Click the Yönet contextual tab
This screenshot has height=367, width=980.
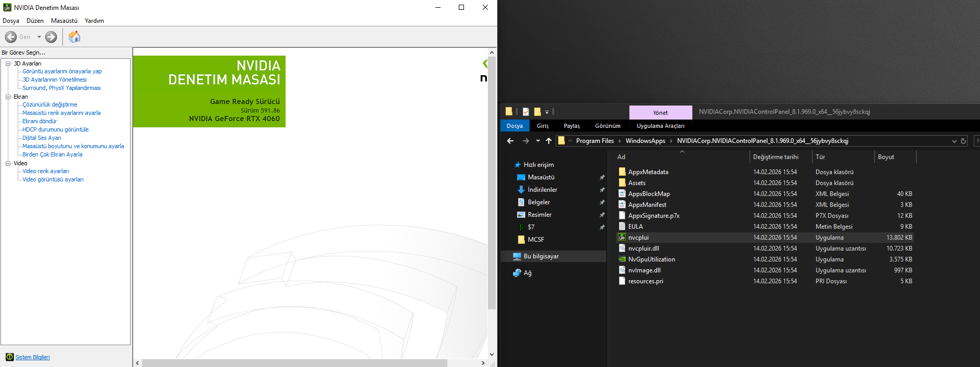click(x=661, y=113)
